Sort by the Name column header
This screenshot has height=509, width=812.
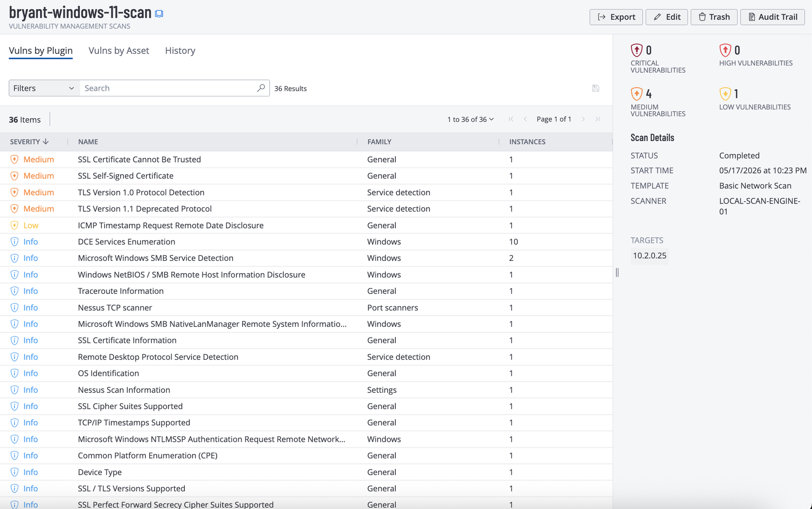(x=88, y=142)
